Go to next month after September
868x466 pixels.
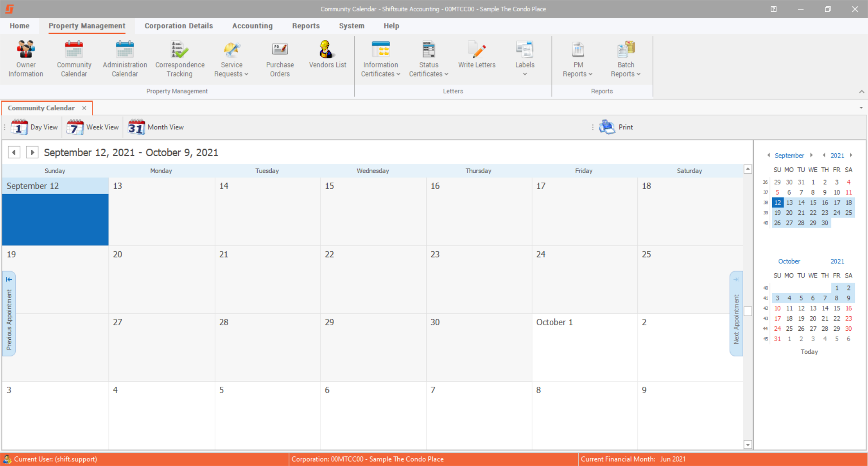click(811, 155)
